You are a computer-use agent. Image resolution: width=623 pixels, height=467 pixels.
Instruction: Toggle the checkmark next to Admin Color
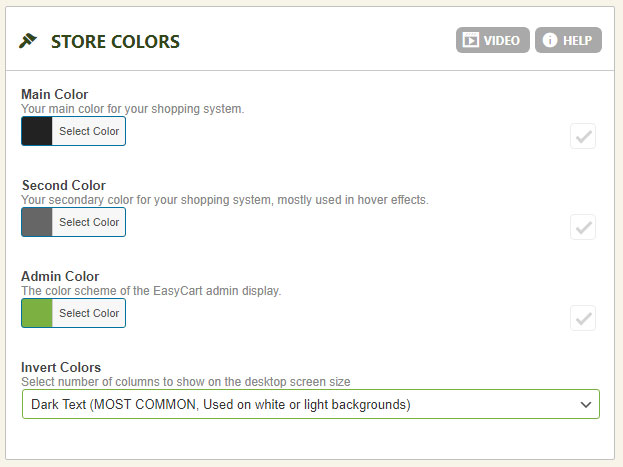coord(583,319)
